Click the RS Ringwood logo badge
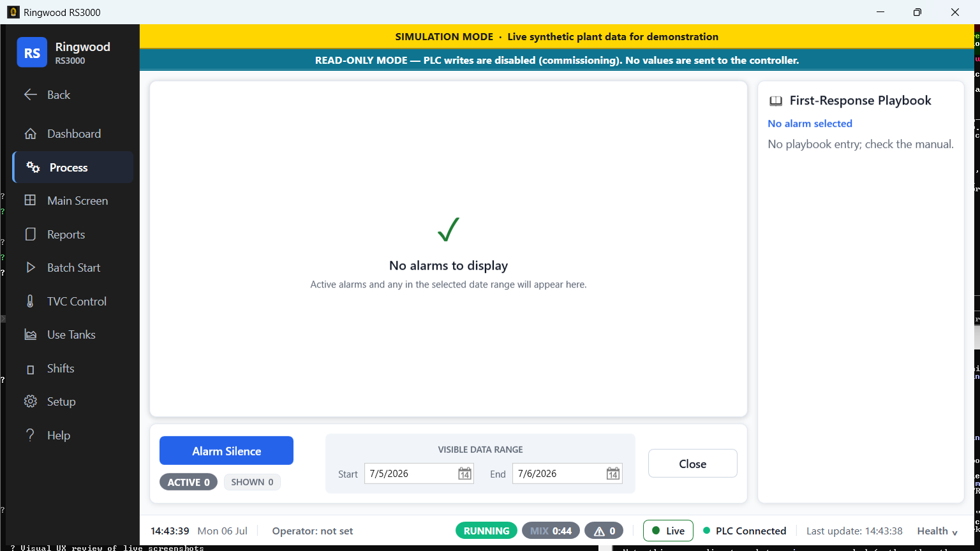980x551 pixels. 32,52
